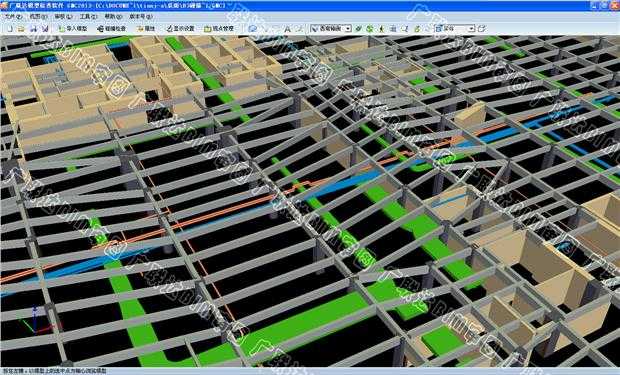Click the green circular rotate icon
Screen dimensions: 620x375
370,28
